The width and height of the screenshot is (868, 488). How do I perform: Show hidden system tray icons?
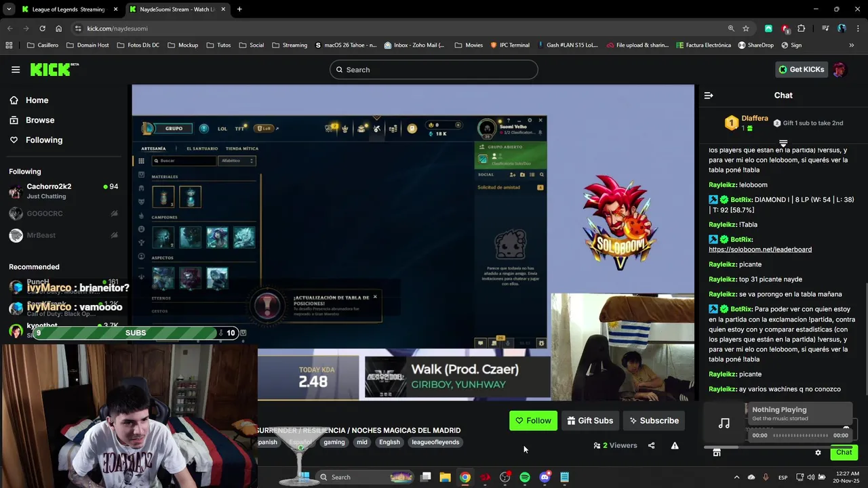tap(736, 477)
